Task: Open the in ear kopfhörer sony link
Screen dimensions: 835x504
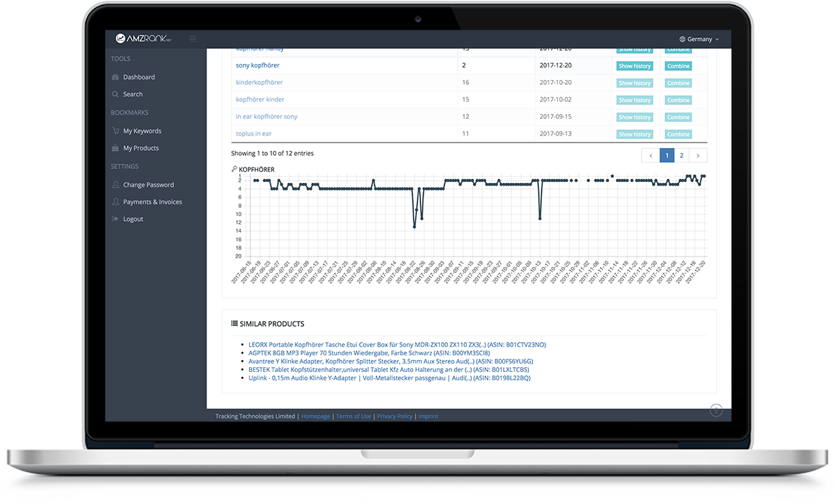Action: click(267, 117)
